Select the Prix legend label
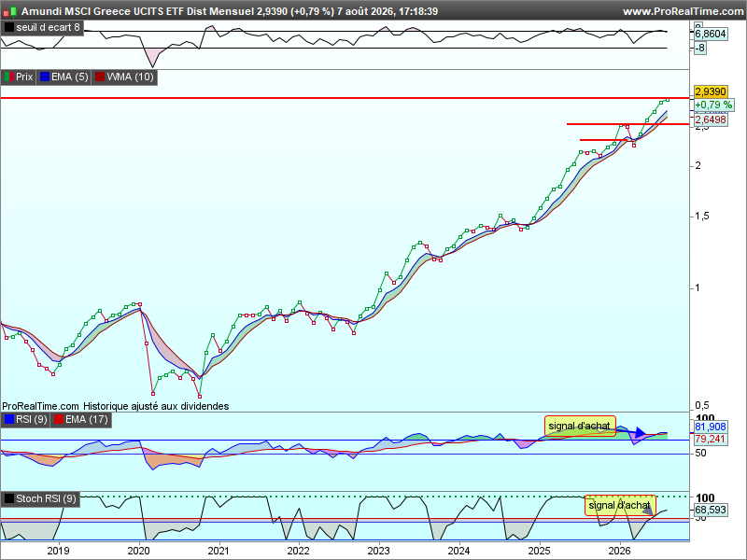 click(19, 77)
